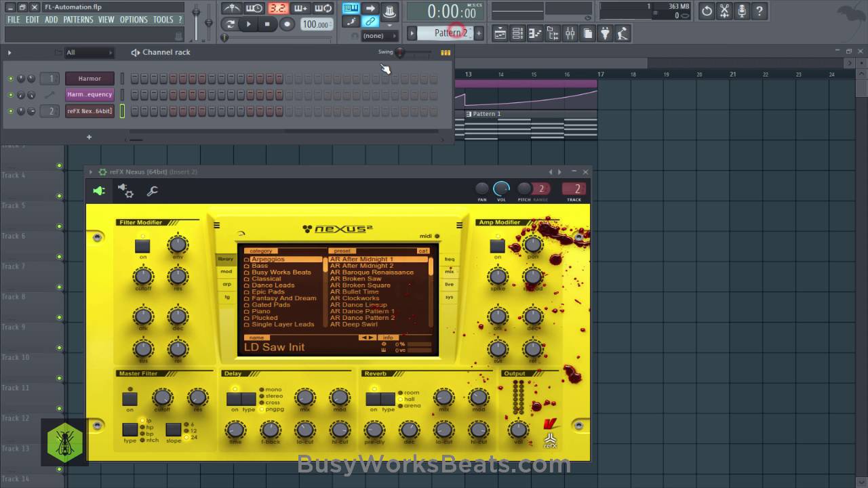Open the ADD menu
Screen dimensions: 868x488
point(52,20)
